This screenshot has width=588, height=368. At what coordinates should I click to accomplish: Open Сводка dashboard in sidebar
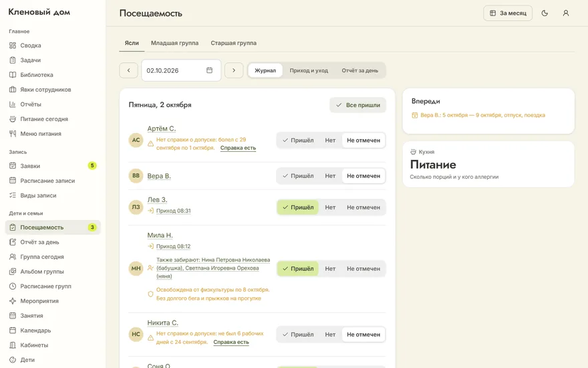pyautogui.click(x=53, y=45)
